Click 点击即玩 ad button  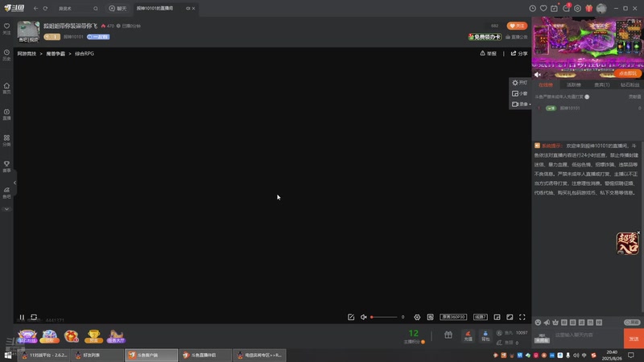(x=628, y=73)
